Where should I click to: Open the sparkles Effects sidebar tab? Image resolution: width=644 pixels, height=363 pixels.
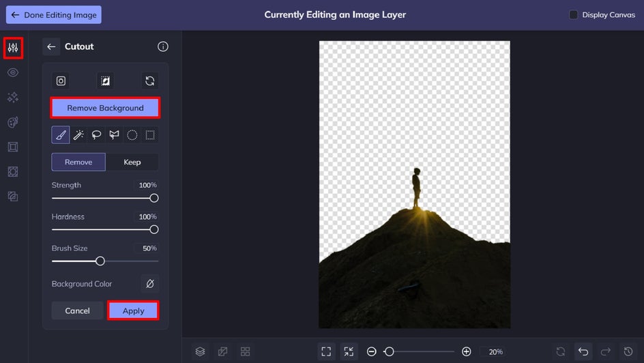click(13, 98)
